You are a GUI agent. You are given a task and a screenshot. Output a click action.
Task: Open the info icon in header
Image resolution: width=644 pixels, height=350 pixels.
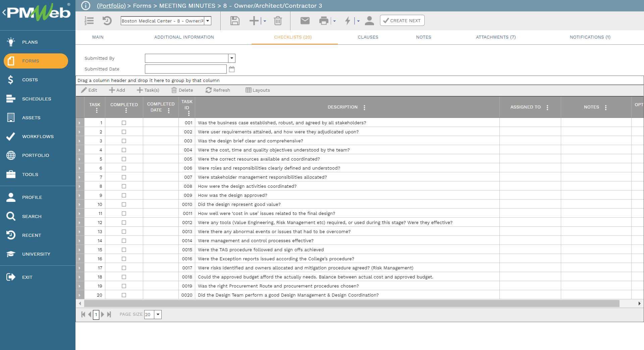(x=86, y=6)
